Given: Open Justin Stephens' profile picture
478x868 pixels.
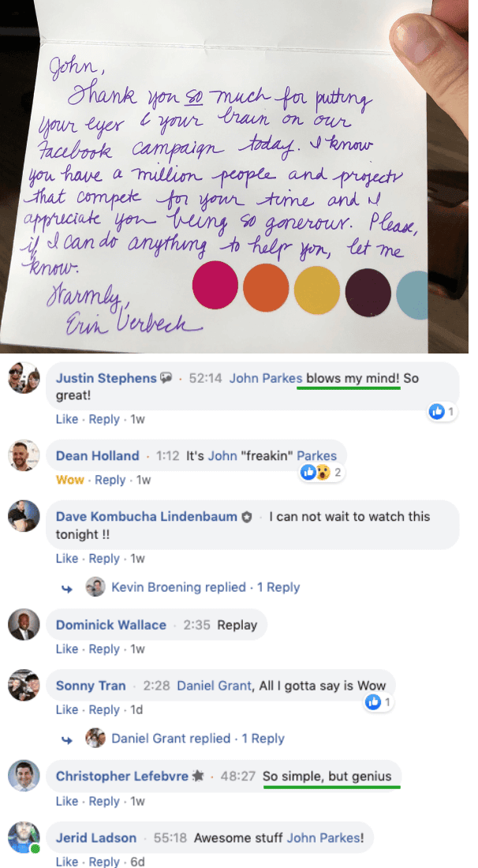Looking at the screenshot, I should click(24, 378).
